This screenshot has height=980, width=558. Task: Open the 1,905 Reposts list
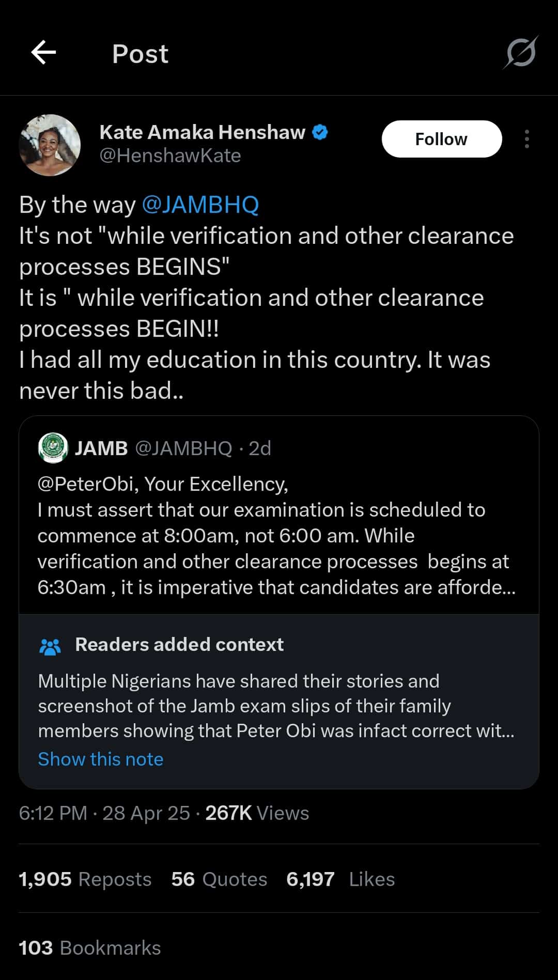(x=85, y=879)
